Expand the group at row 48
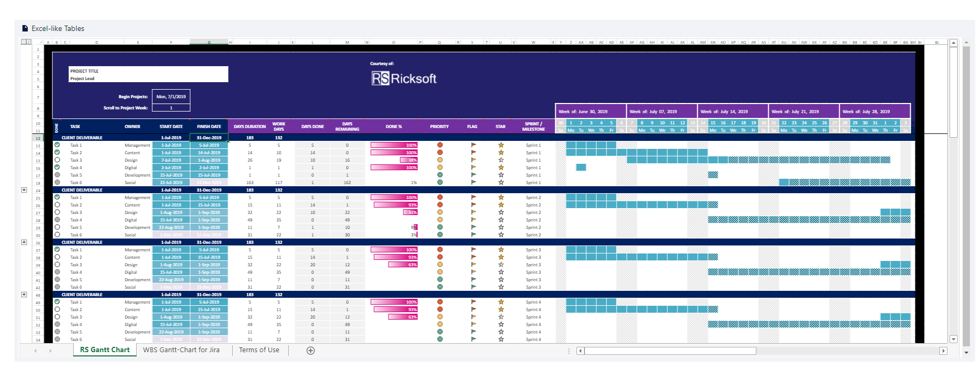980x373 pixels. (24, 295)
